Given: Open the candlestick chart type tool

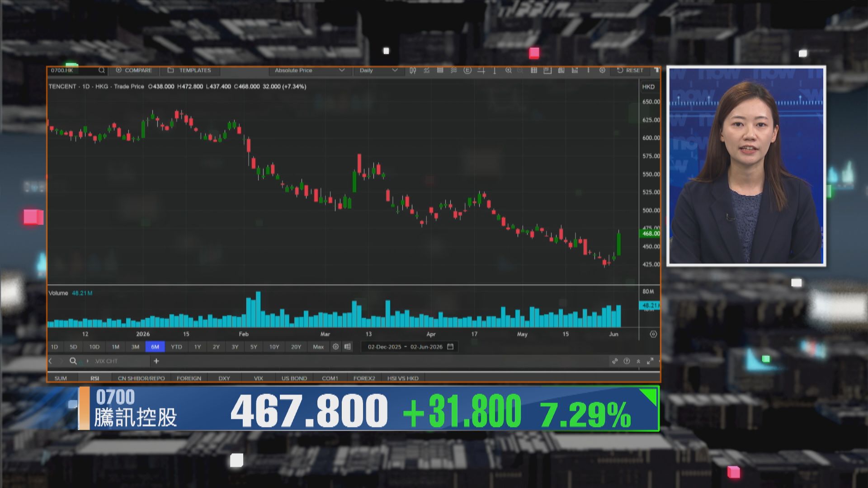Looking at the screenshot, I should point(413,70).
